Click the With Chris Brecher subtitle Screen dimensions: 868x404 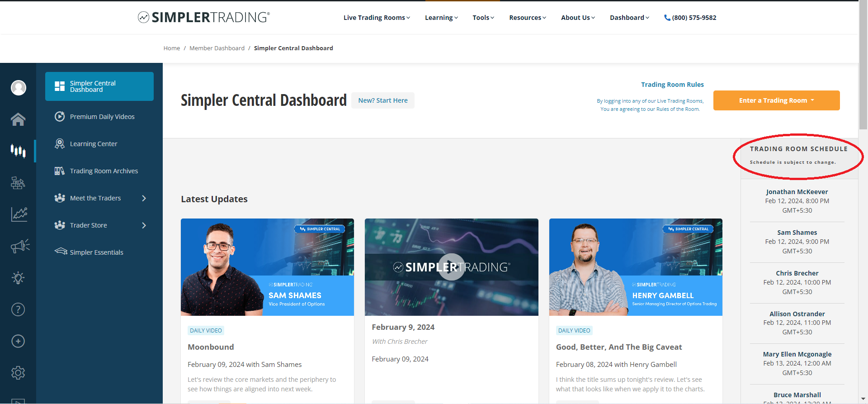pos(400,342)
